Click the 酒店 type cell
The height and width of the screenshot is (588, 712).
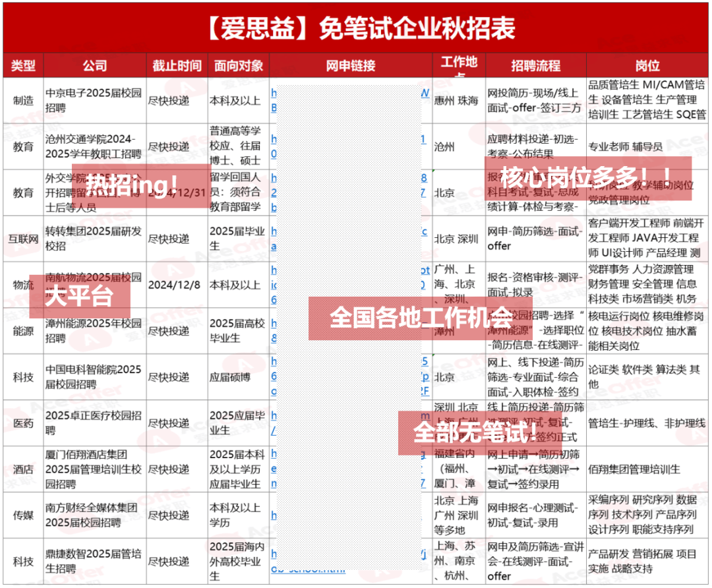coord(23,469)
